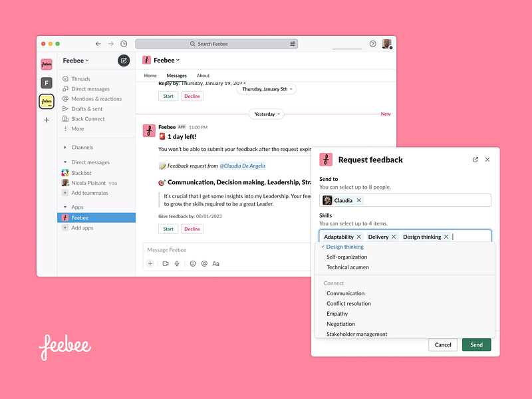Start the 1 day left feedback request
Viewport: 532px width, 399px height.
coord(168,229)
